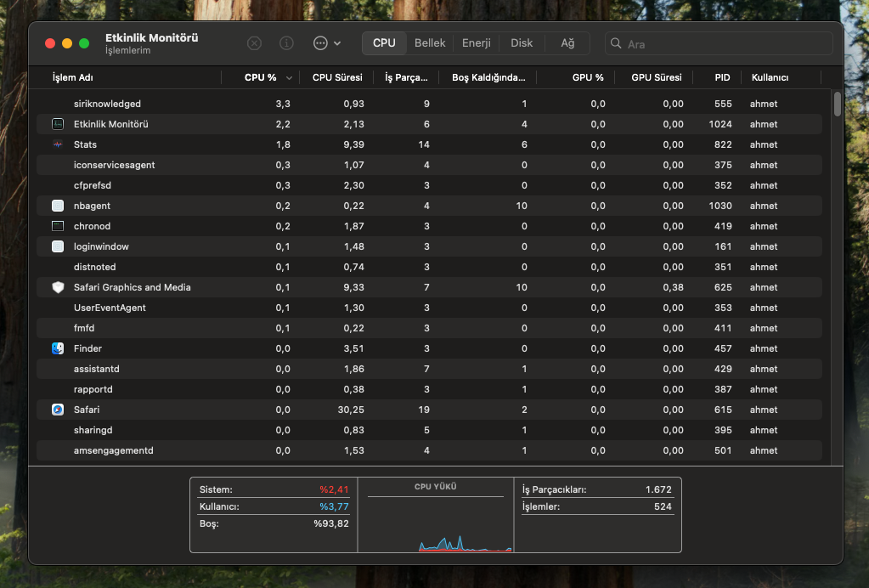Click the stop process icon in toolbar

(x=255, y=43)
